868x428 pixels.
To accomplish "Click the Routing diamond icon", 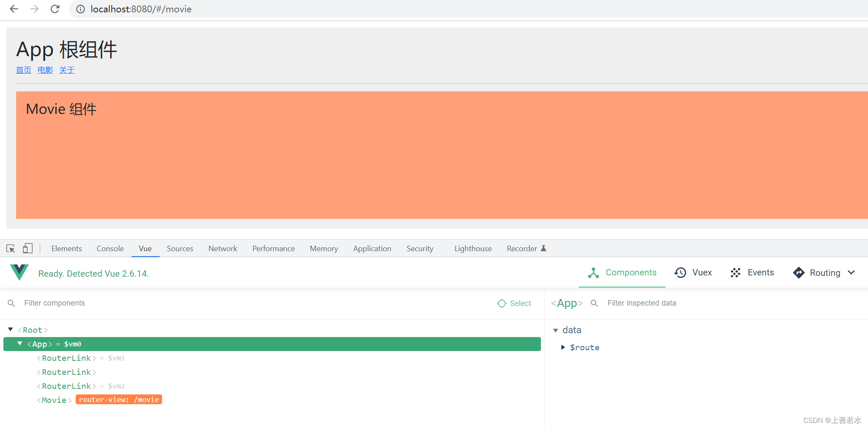I will pos(799,272).
